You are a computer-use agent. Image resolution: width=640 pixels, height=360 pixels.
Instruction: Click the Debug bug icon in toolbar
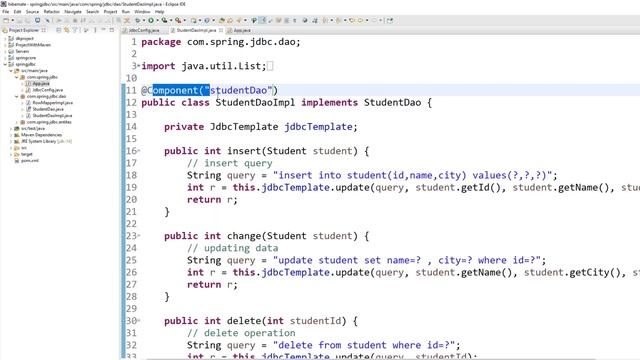(x=138, y=20)
